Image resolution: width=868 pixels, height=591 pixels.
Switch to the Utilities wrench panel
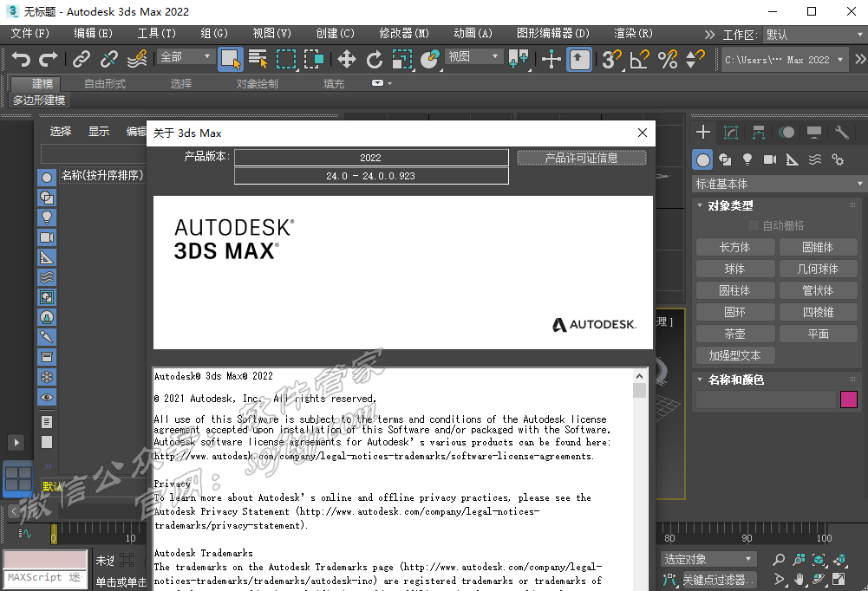pos(841,133)
